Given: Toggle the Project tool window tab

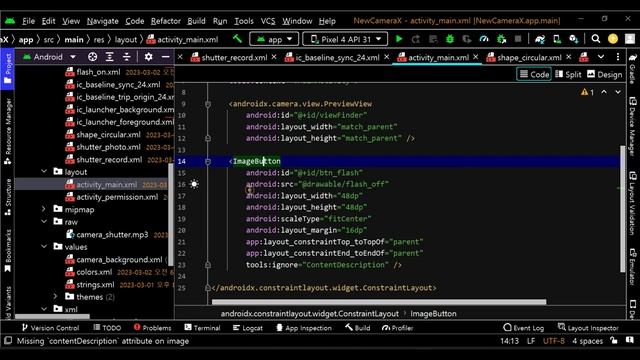Looking at the screenshot, I should [7, 69].
